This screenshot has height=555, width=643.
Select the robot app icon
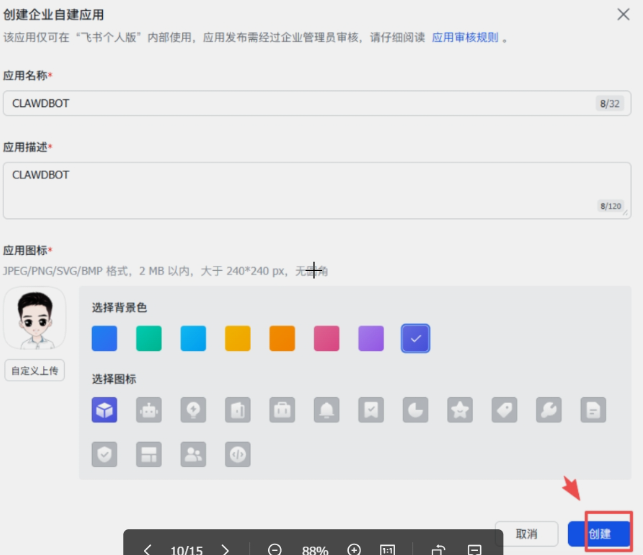coord(149,409)
